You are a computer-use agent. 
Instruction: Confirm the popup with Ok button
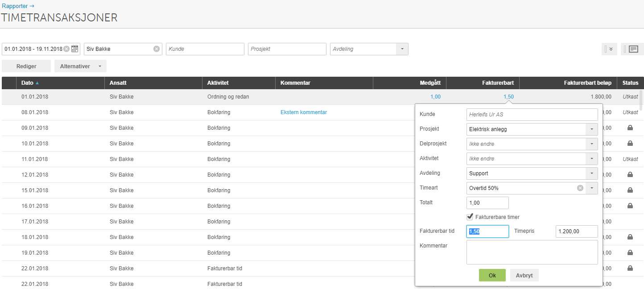[492, 275]
